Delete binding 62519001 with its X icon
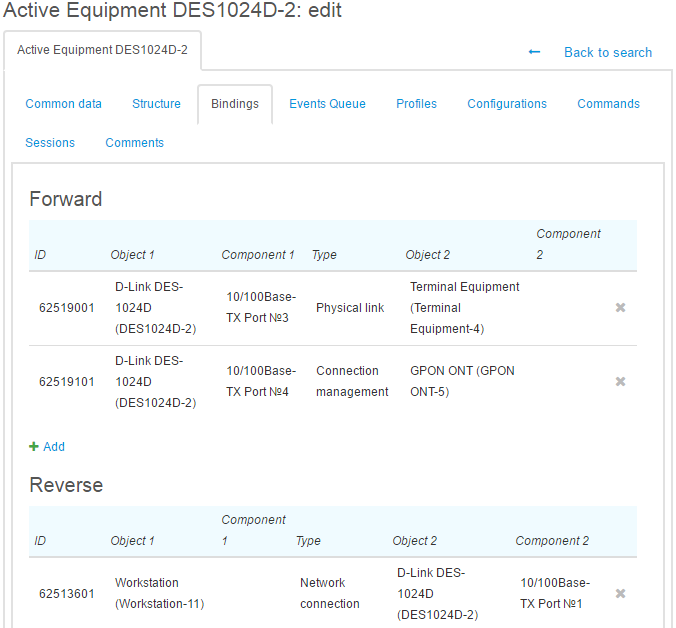The height and width of the screenshot is (628, 676). (x=620, y=307)
